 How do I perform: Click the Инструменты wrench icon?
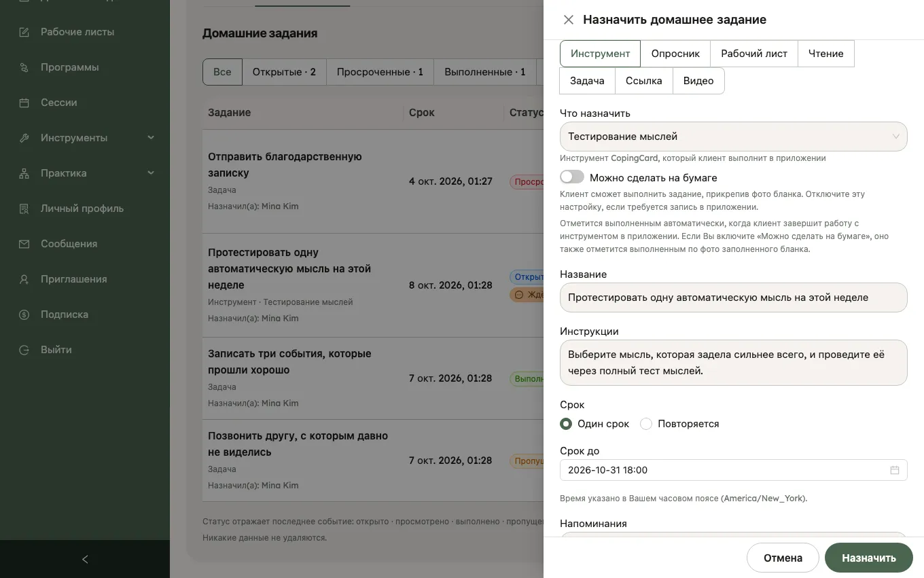coord(24,138)
